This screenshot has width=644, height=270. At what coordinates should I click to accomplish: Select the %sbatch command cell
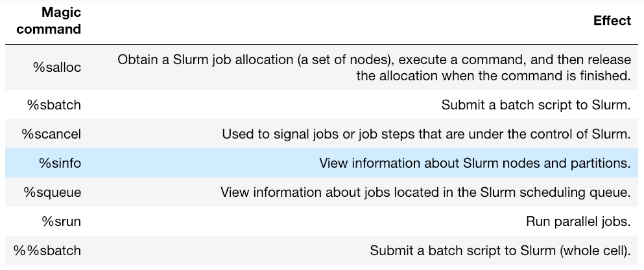tap(57, 105)
